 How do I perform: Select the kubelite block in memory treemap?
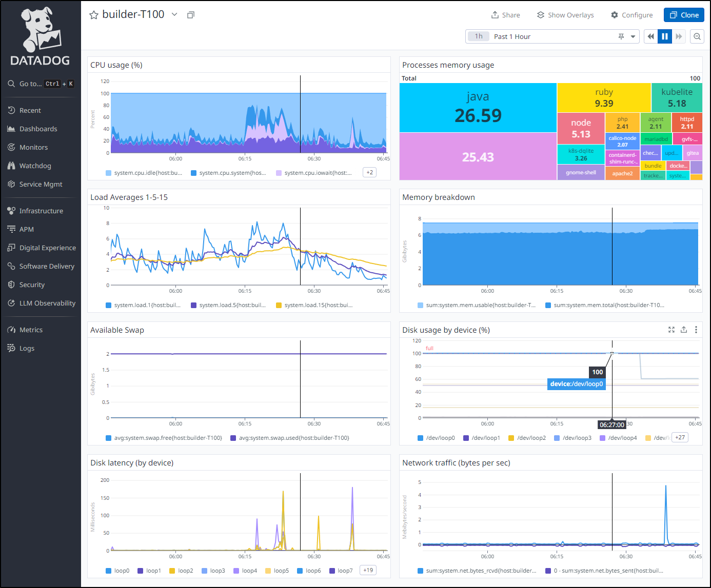(677, 97)
